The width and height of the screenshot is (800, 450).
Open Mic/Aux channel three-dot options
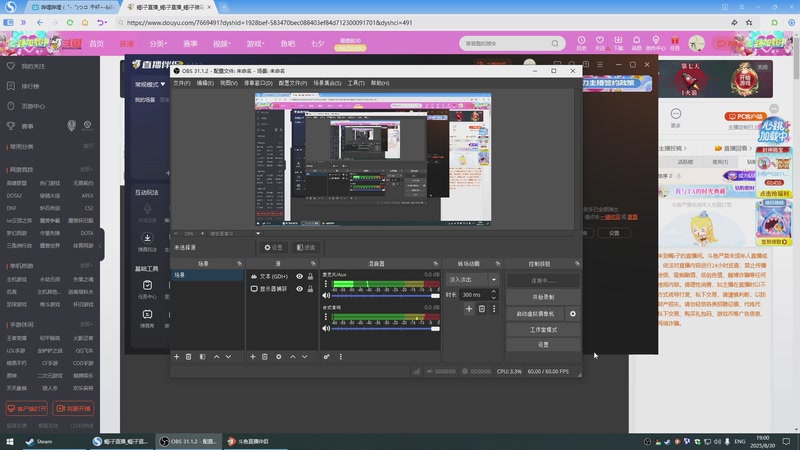326,284
